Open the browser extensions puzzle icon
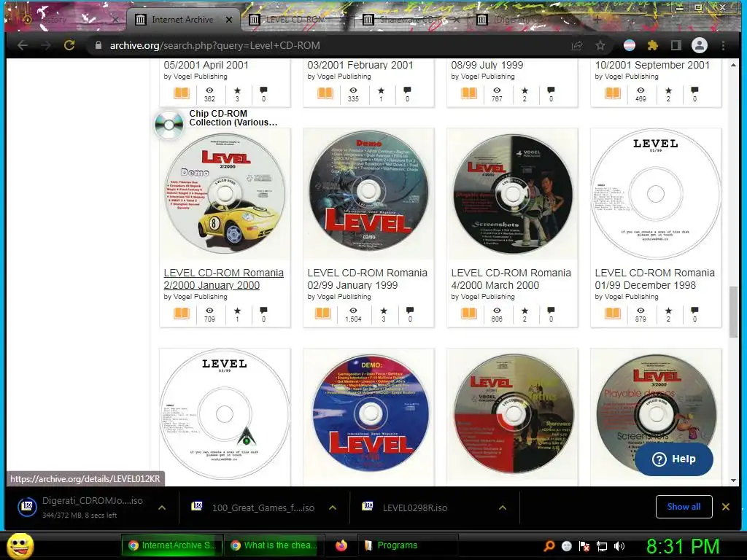 coord(652,45)
